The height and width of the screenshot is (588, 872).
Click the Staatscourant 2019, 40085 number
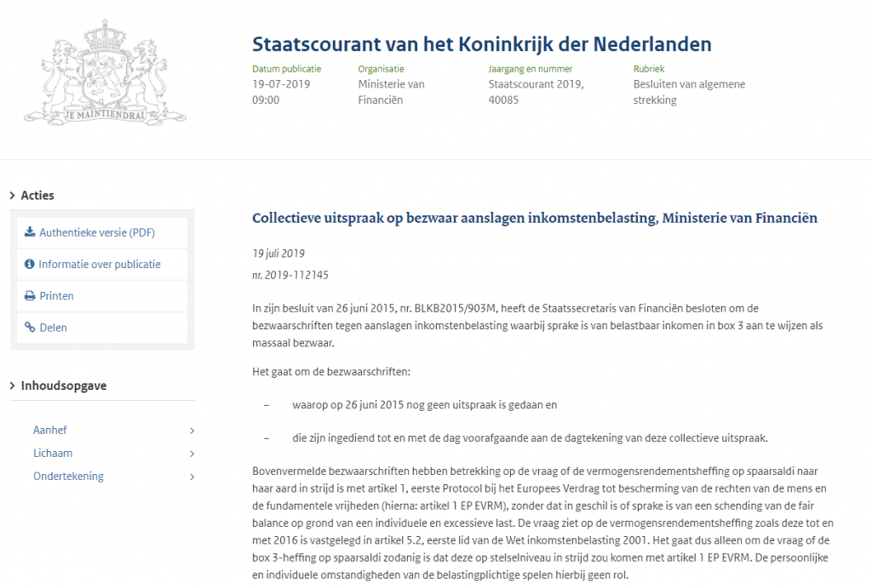(536, 92)
